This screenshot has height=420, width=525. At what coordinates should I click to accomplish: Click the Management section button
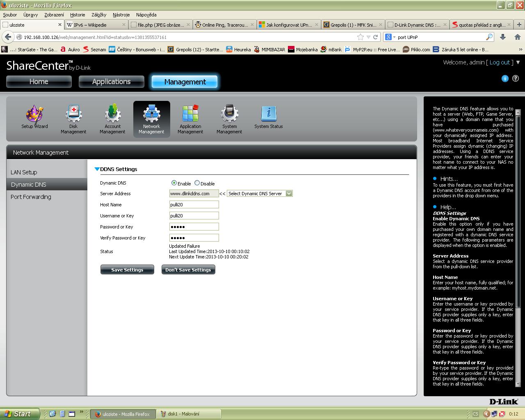click(185, 82)
